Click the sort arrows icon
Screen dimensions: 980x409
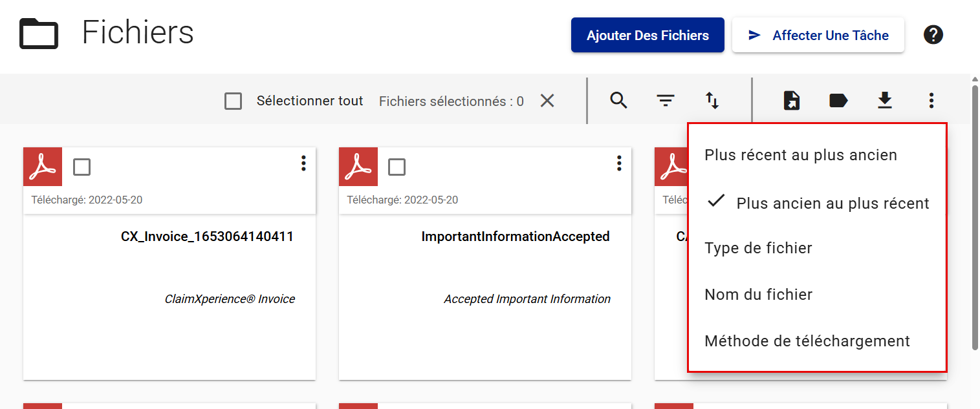point(712,101)
